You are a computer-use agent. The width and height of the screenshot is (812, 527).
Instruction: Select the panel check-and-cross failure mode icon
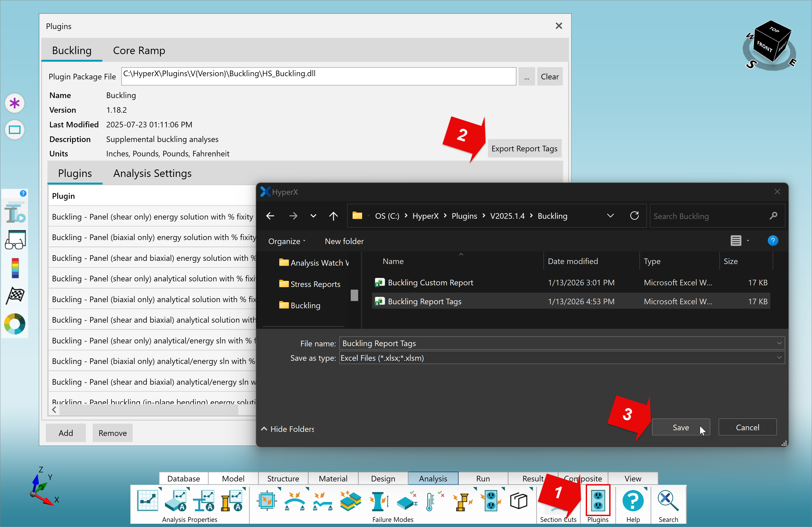click(406, 501)
